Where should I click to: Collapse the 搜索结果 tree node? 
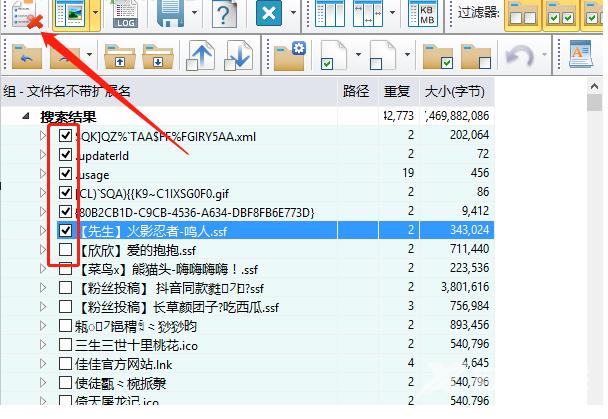[26, 116]
